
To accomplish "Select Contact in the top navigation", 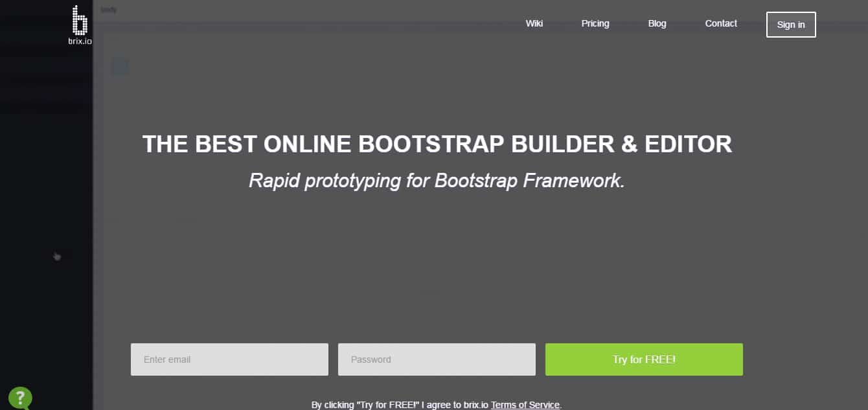I will [x=721, y=23].
